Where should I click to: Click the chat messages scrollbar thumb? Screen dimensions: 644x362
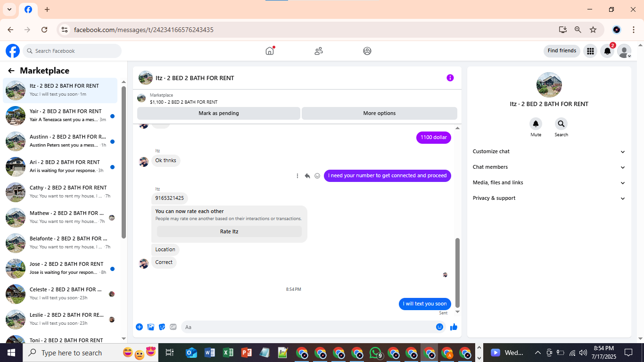(x=457, y=273)
